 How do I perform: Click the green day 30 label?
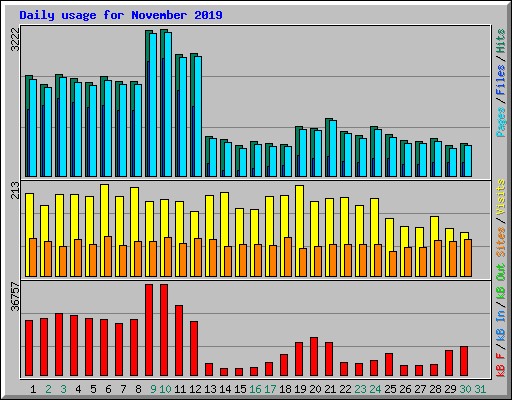(465, 389)
